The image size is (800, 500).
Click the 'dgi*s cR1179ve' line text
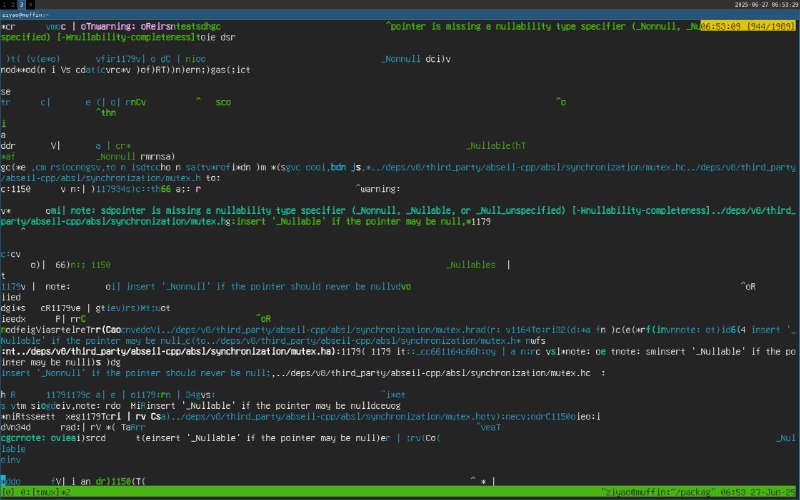pyautogui.click(x=86, y=308)
